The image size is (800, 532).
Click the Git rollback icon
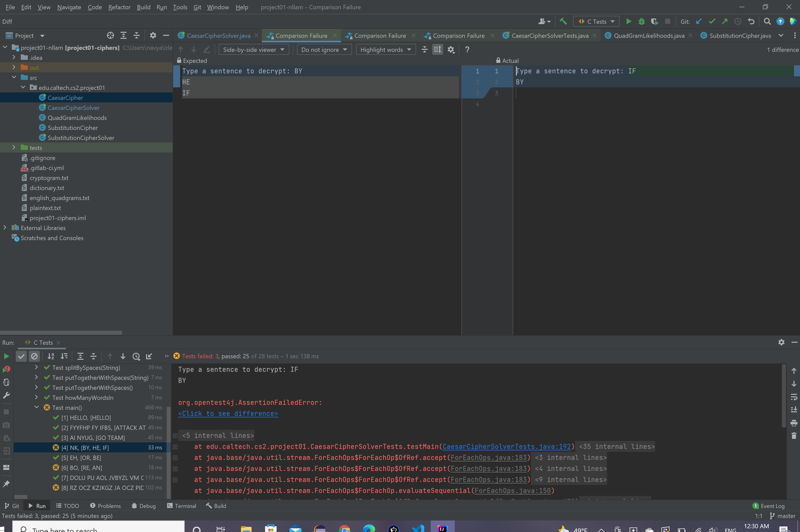(751, 21)
